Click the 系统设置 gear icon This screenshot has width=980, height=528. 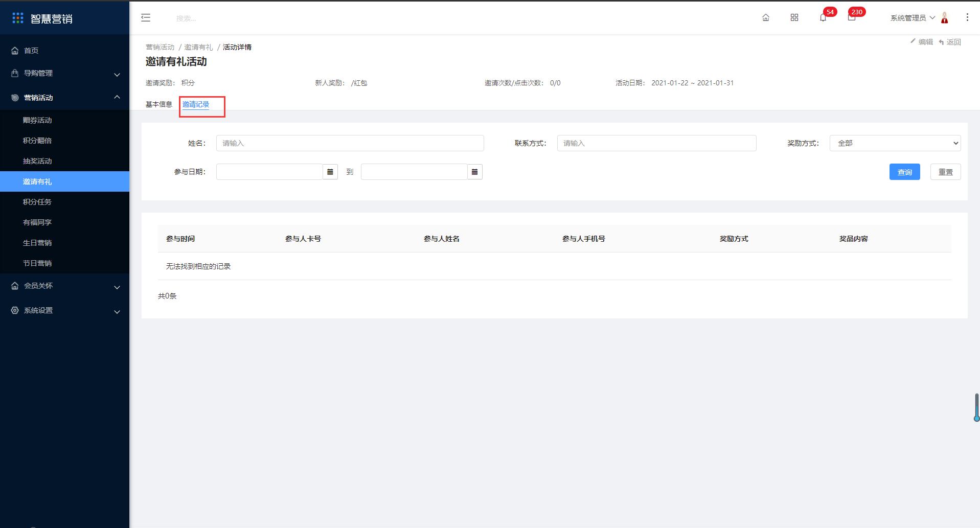pos(15,310)
